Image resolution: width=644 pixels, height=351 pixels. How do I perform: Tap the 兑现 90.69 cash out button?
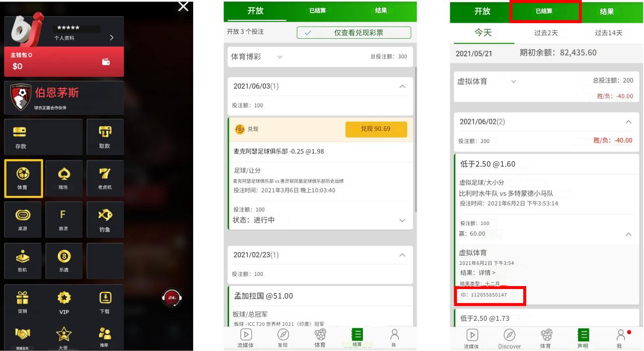376,129
